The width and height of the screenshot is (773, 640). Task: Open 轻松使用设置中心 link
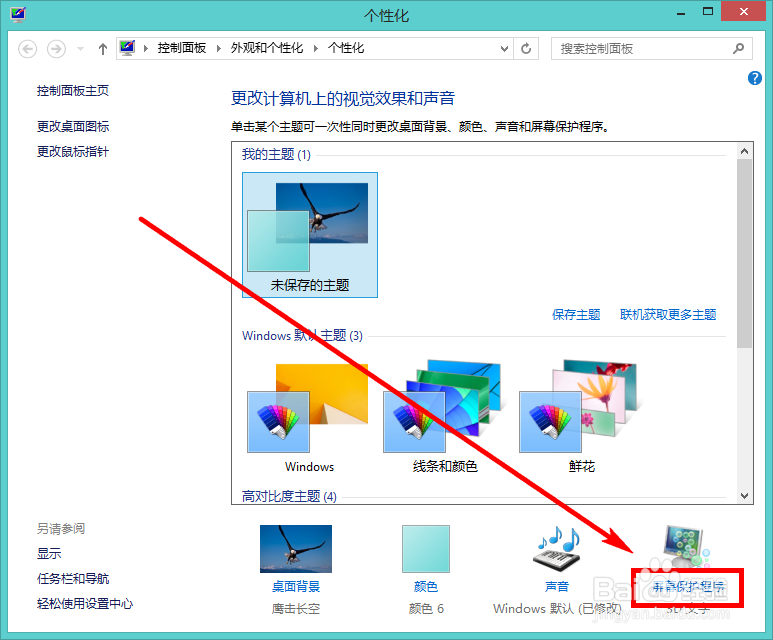click(85, 604)
